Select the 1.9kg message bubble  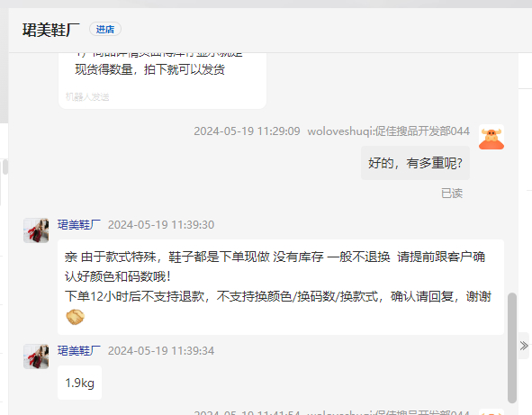[80, 383]
